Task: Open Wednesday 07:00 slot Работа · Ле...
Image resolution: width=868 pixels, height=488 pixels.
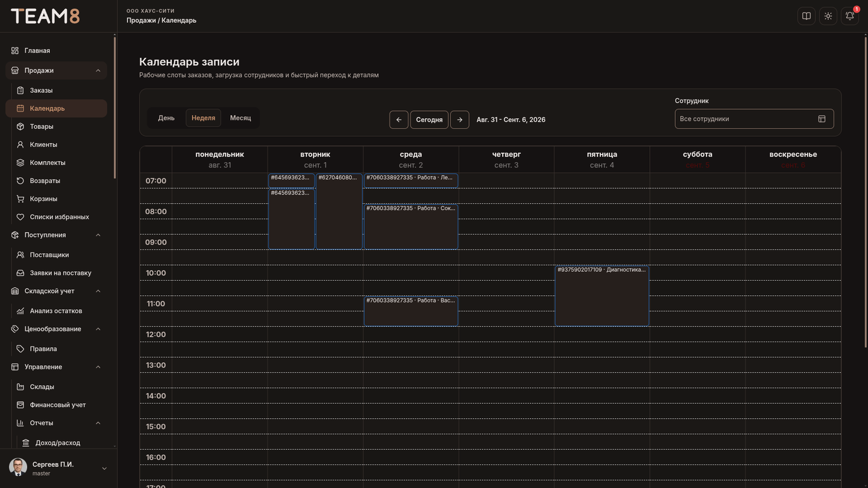Action: point(411,180)
